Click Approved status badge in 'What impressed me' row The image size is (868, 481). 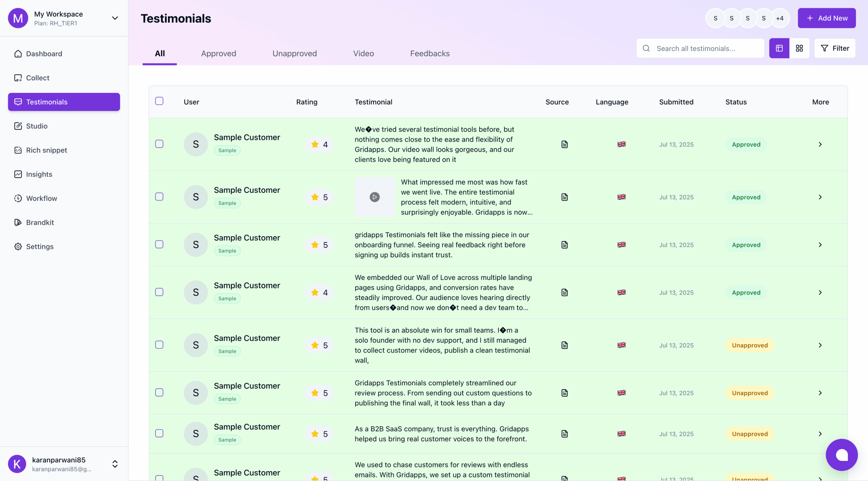click(746, 197)
